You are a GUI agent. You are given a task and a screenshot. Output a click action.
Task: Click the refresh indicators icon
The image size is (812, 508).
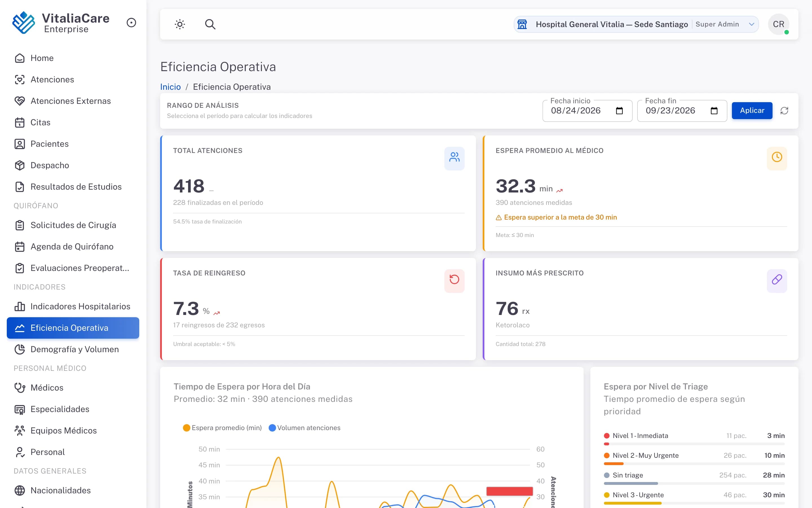click(x=784, y=111)
